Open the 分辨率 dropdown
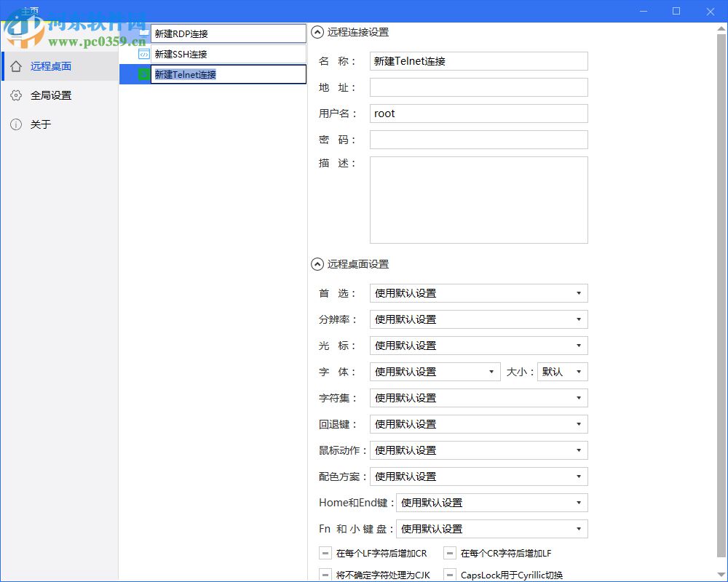The height and width of the screenshot is (582, 728). pyautogui.click(x=580, y=319)
